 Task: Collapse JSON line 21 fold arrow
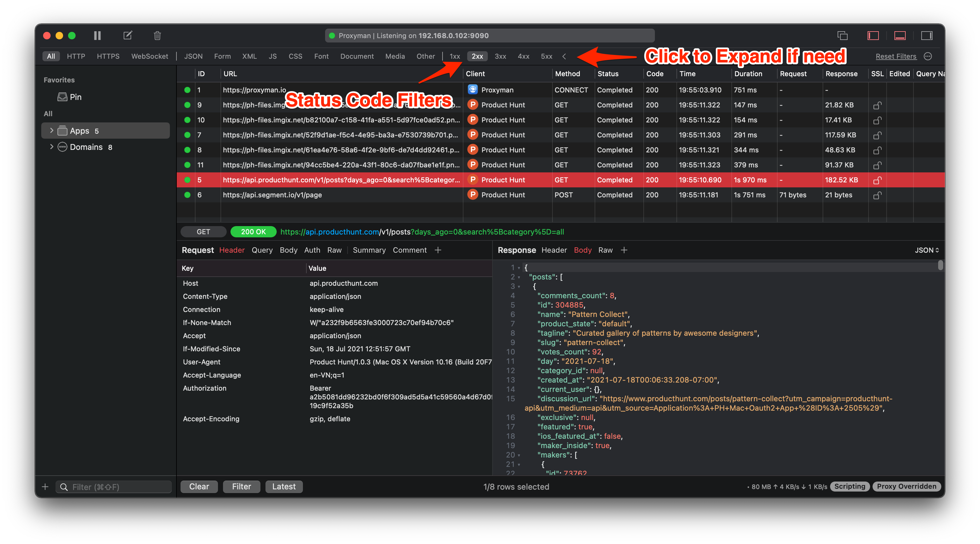click(519, 464)
